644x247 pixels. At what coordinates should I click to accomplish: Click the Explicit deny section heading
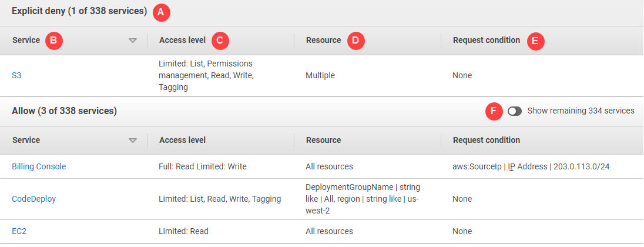coord(79,11)
